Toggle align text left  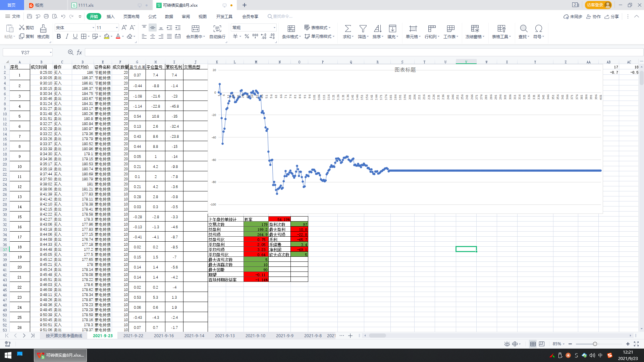144,36
